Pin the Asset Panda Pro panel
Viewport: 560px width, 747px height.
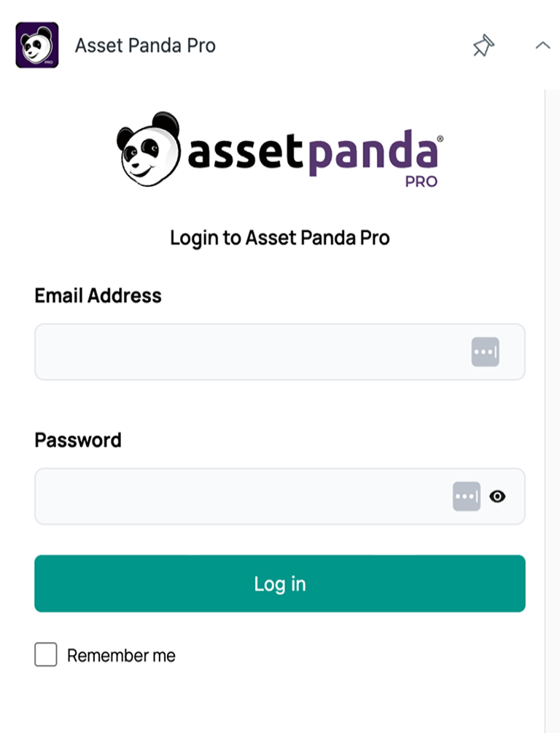pyautogui.click(x=483, y=47)
